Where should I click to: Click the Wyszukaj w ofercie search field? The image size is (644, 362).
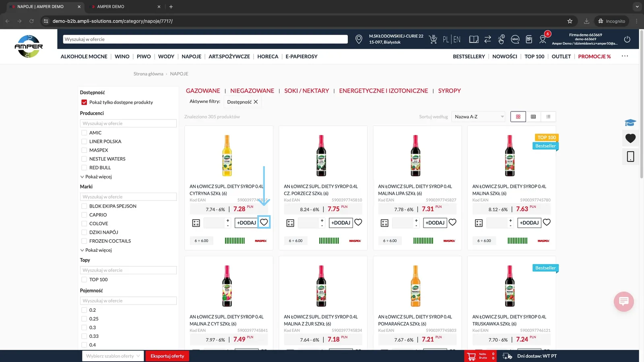coord(205,39)
